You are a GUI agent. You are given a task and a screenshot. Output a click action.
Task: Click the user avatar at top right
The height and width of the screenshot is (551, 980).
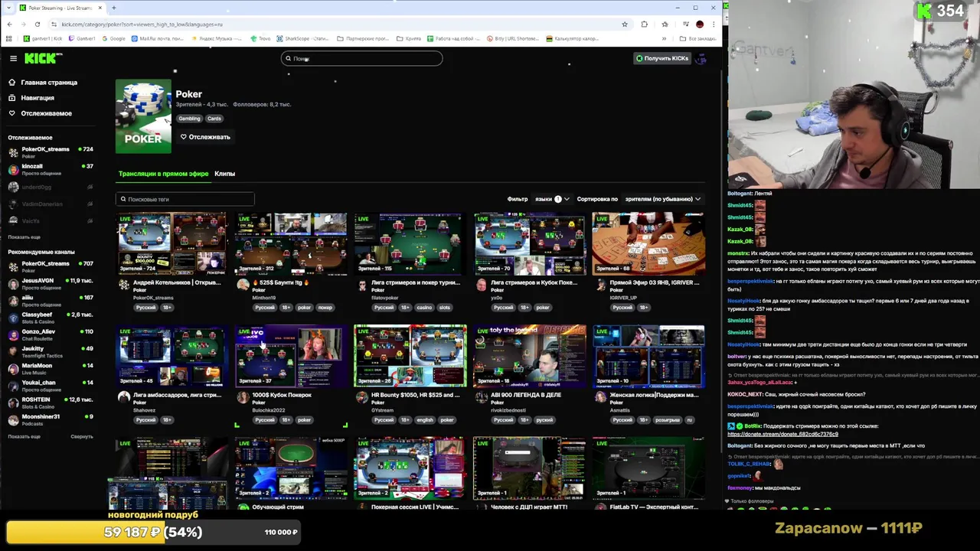point(700,58)
